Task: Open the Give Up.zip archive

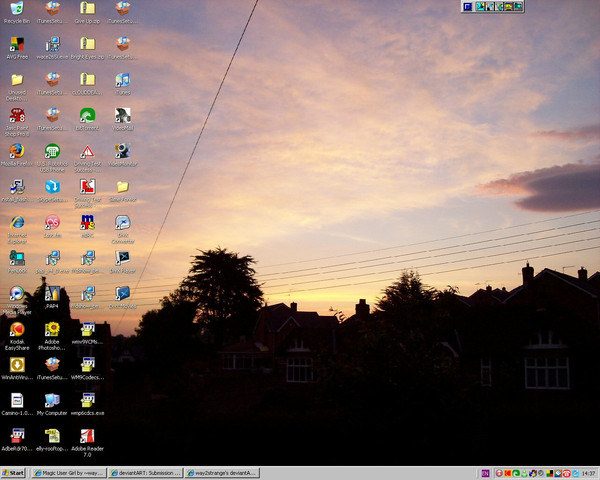Action: pos(87,10)
